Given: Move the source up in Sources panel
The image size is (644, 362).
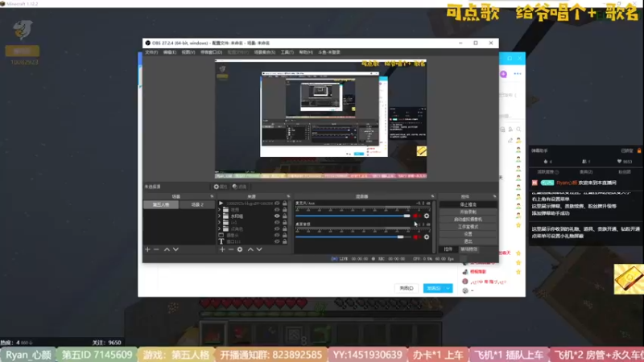Looking at the screenshot, I should (x=250, y=249).
